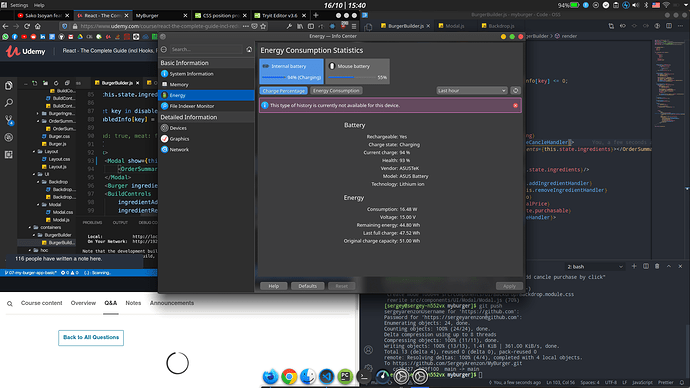Switch to the MyBurger browser tab

tap(161, 15)
